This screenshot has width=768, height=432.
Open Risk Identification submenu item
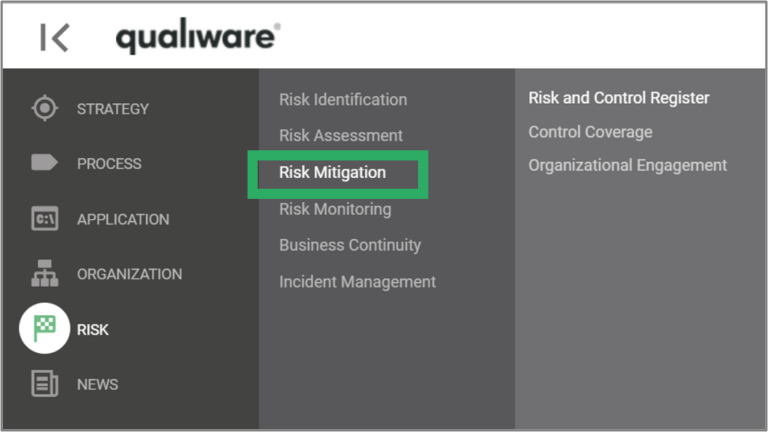(343, 99)
